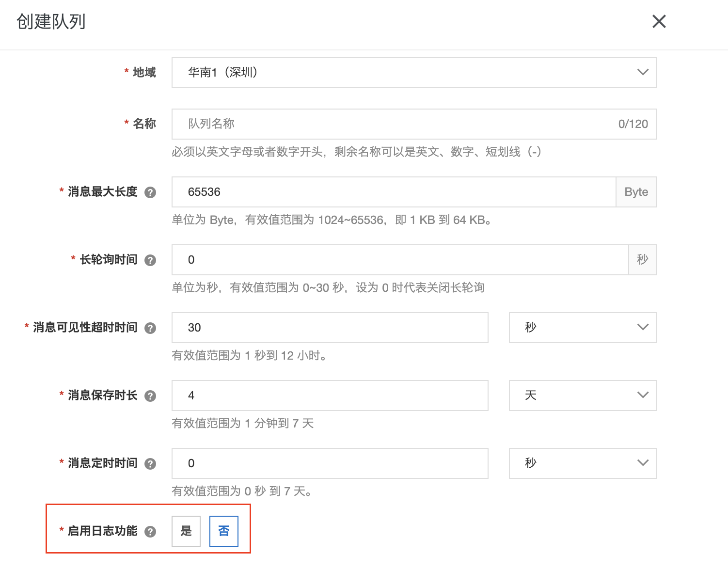Close the 创建队列 dialog

tap(659, 22)
